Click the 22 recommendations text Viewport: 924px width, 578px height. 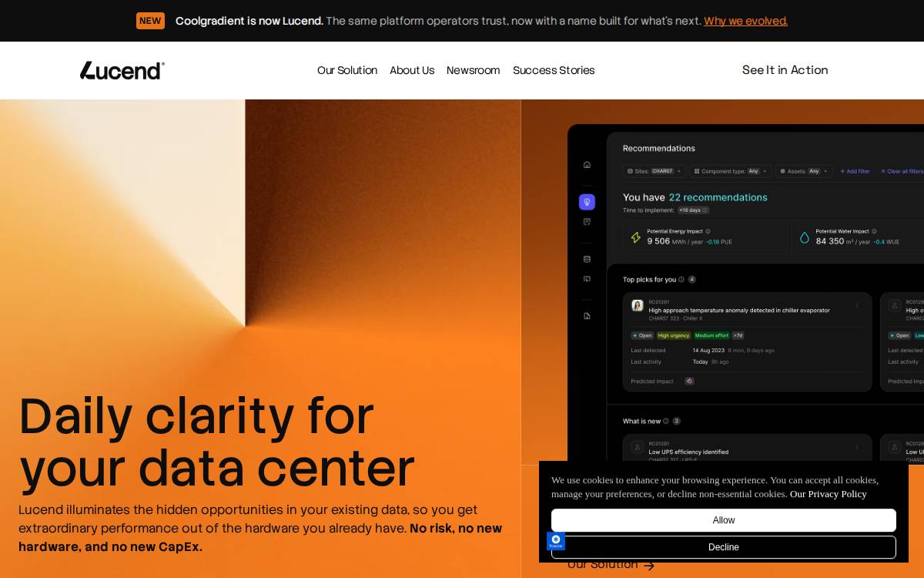click(x=718, y=197)
